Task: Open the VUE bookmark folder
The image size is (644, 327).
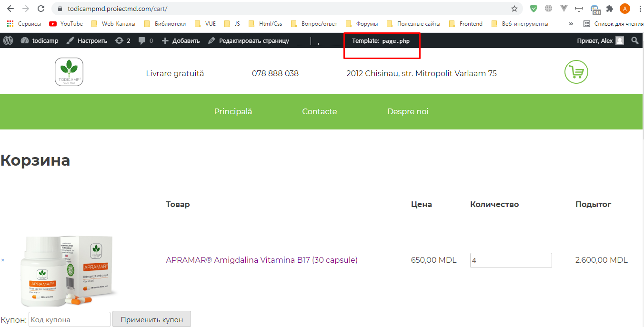Action: point(205,24)
